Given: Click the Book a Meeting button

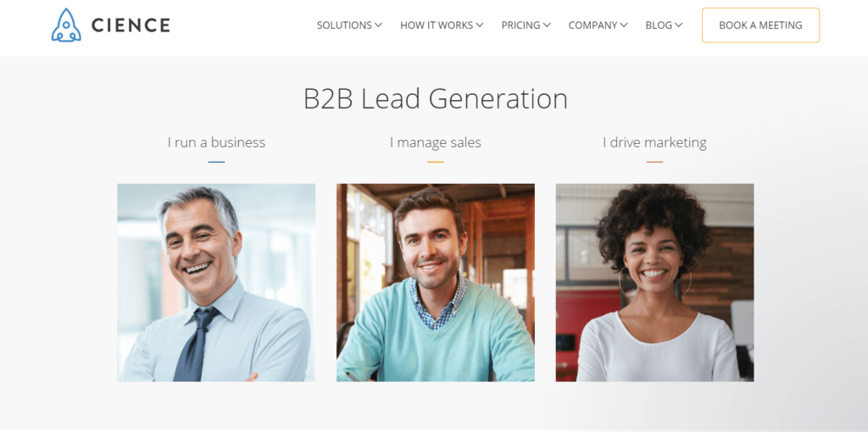Looking at the screenshot, I should (x=760, y=25).
